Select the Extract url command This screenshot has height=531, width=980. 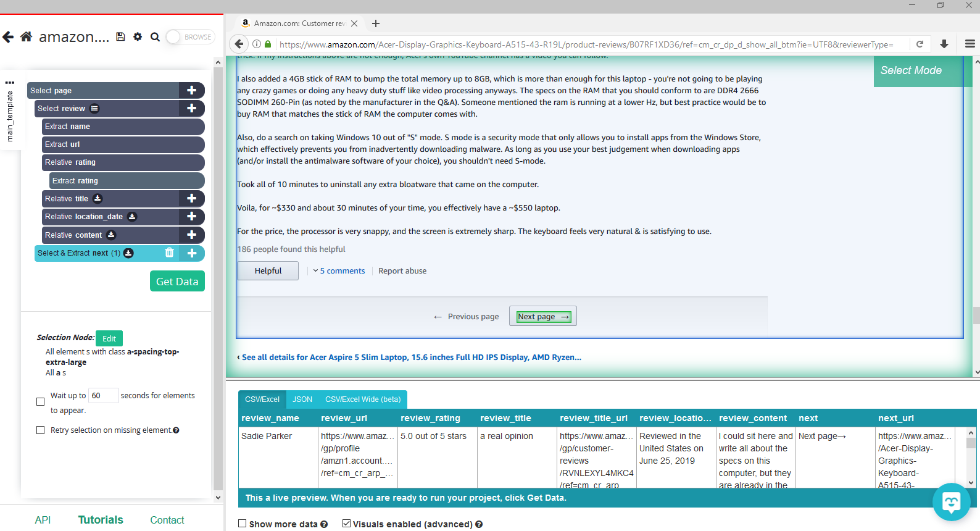pyautogui.click(x=123, y=144)
